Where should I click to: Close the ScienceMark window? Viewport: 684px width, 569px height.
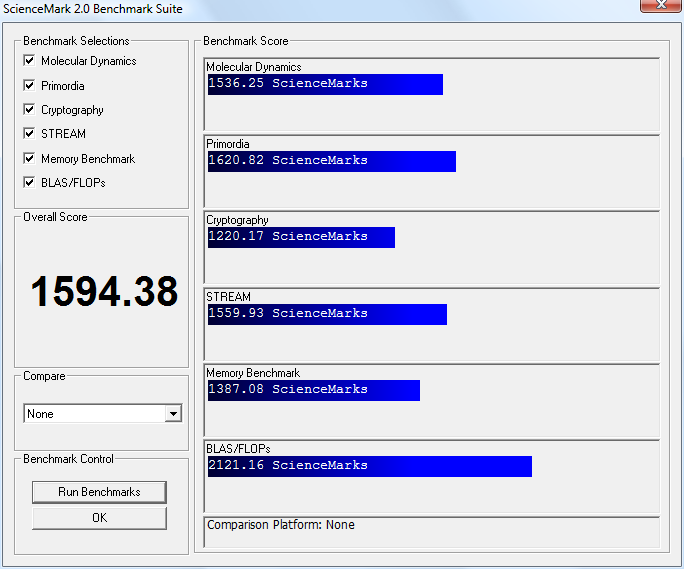(660, 5)
